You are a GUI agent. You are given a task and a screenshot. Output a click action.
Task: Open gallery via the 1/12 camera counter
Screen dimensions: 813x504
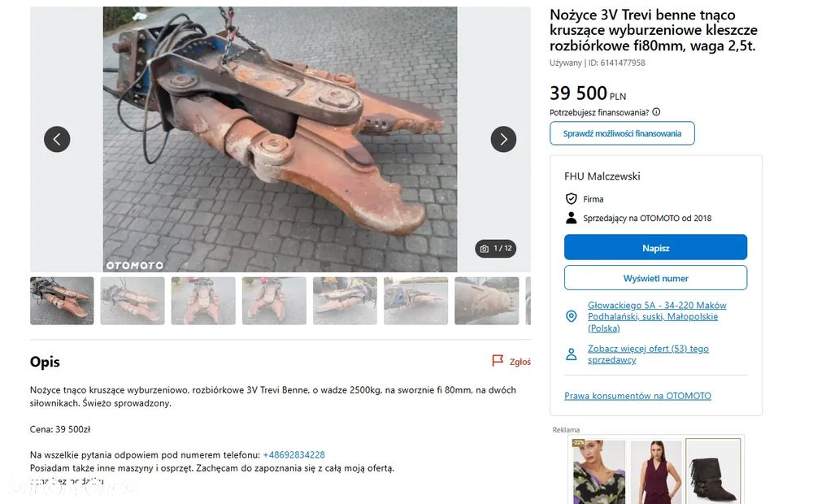[496, 249]
